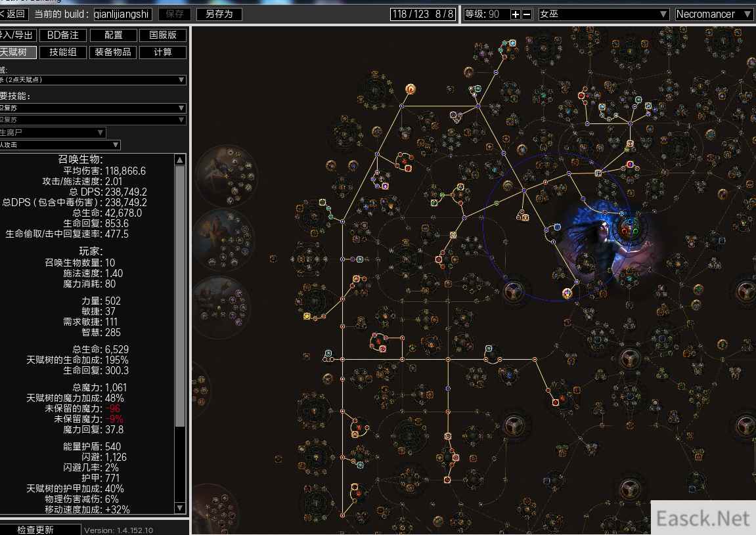Click the 攻击/施法速度: 2.01 stat line

pyautogui.click(x=83, y=182)
